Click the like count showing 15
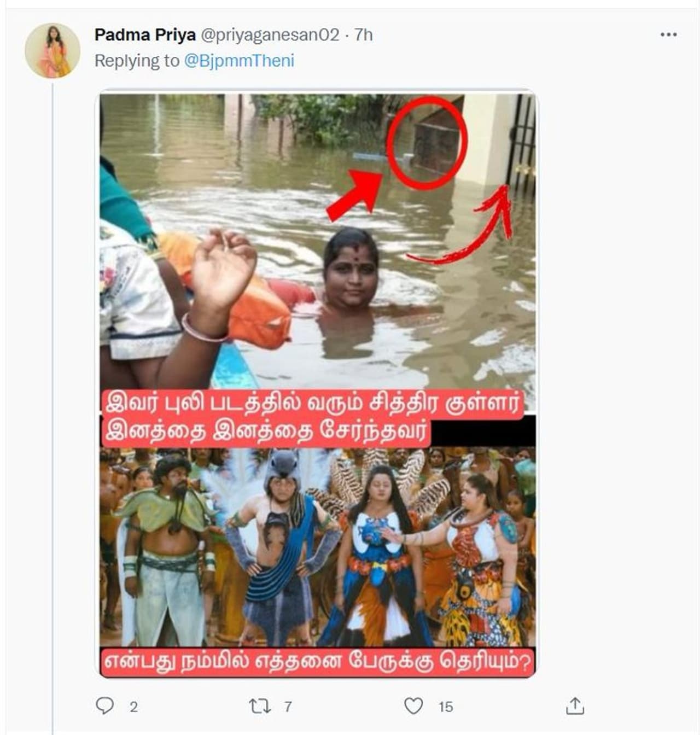Screen dimensions: 700x735 click(446, 707)
